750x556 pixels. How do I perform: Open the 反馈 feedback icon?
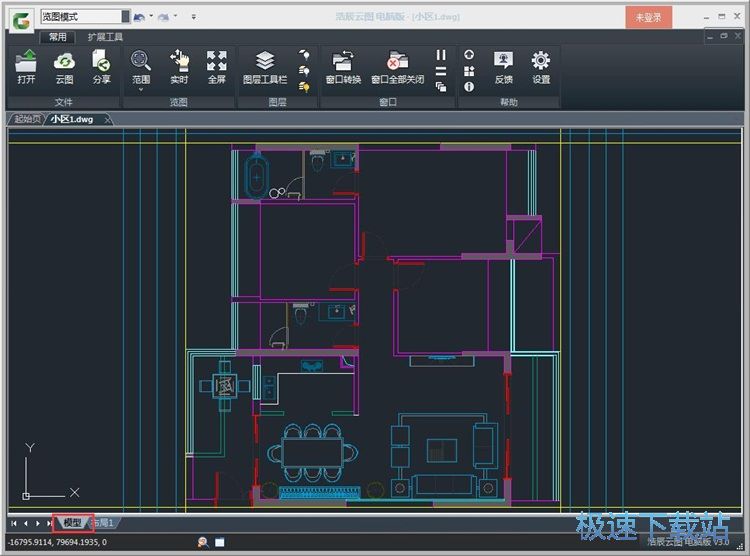[504, 62]
